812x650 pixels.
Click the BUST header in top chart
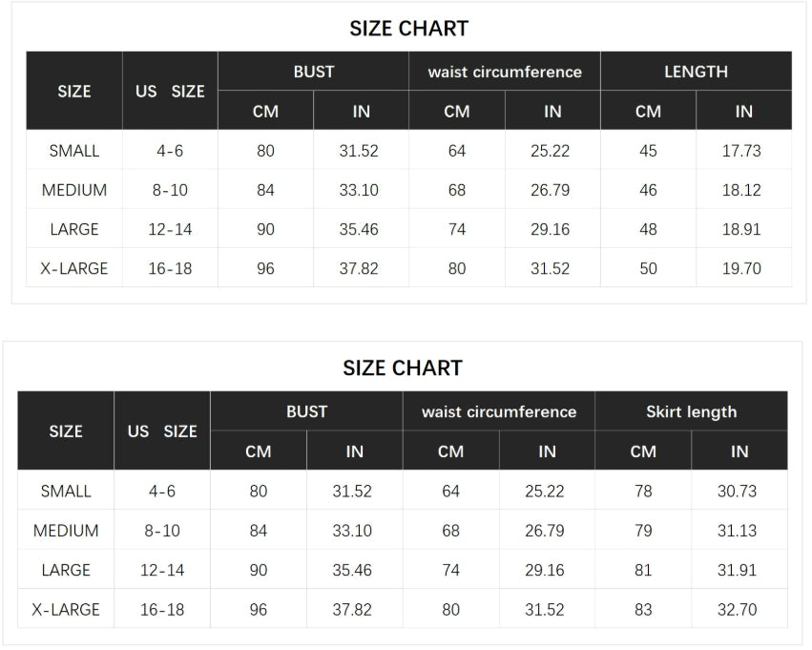tap(313, 72)
